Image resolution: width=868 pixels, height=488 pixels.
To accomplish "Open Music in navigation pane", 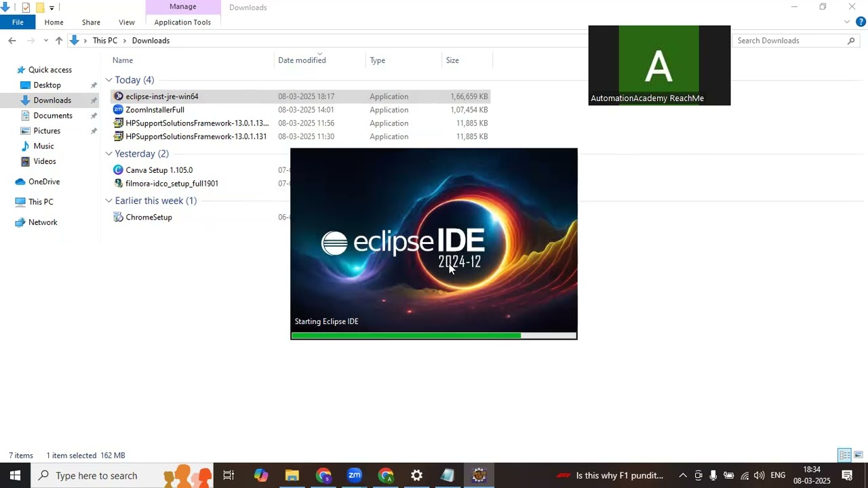I will pos(43,146).
